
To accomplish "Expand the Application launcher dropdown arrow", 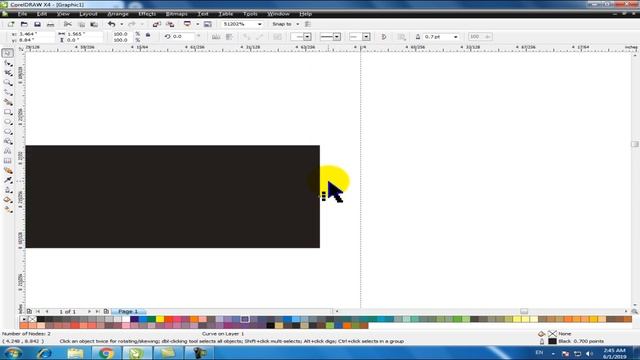I will (x=198, y=24).
